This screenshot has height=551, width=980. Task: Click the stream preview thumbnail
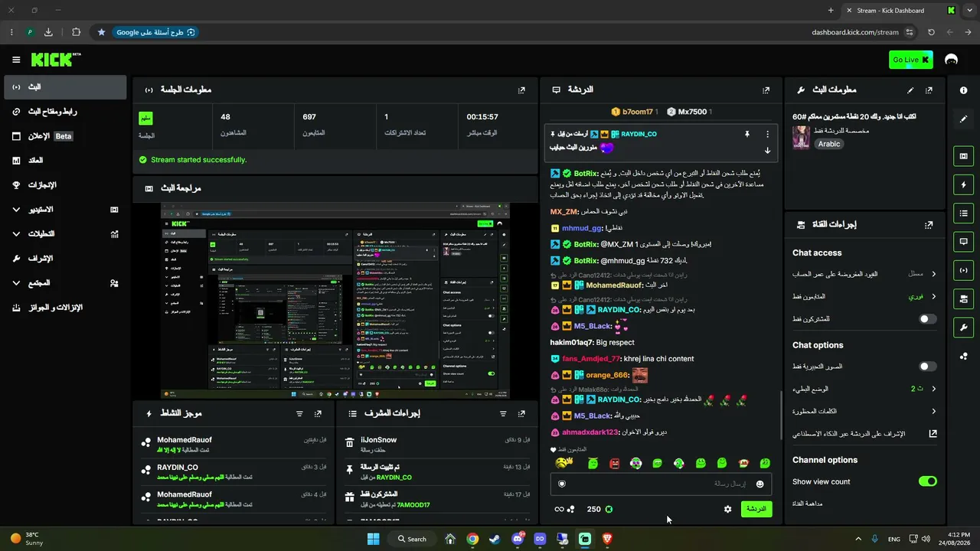[x=335, y=301]
